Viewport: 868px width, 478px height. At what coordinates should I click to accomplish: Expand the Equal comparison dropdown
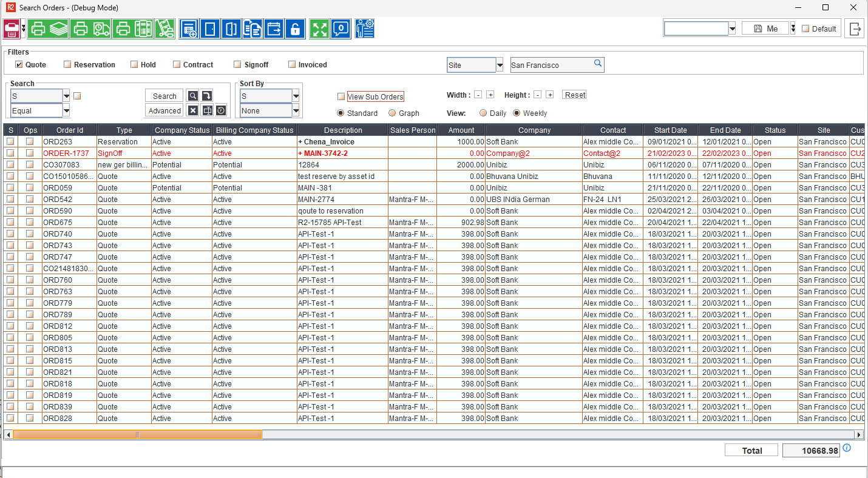click(67, 110)
